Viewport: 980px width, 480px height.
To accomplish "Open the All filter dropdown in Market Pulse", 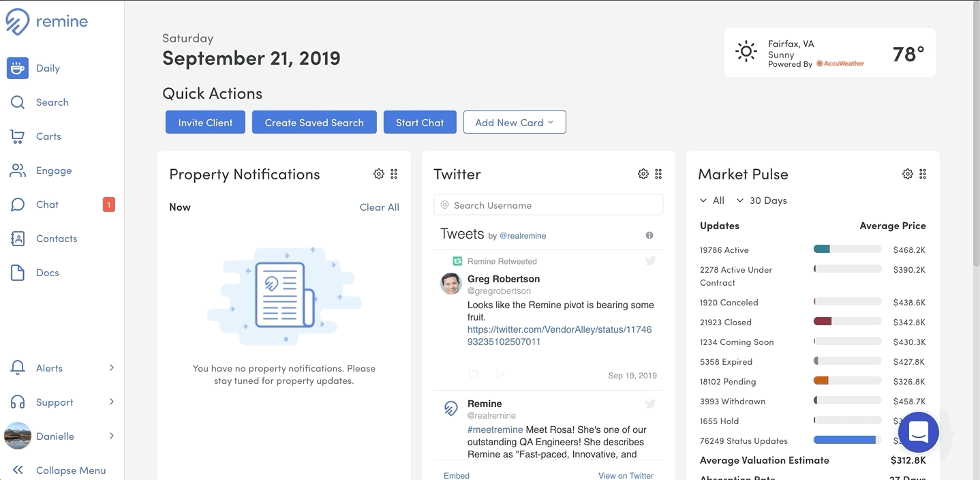I will pyautogui.click(x=712, y=200).
